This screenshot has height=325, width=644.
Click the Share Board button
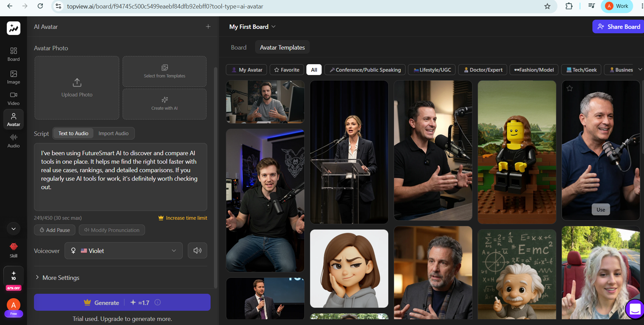619,27
